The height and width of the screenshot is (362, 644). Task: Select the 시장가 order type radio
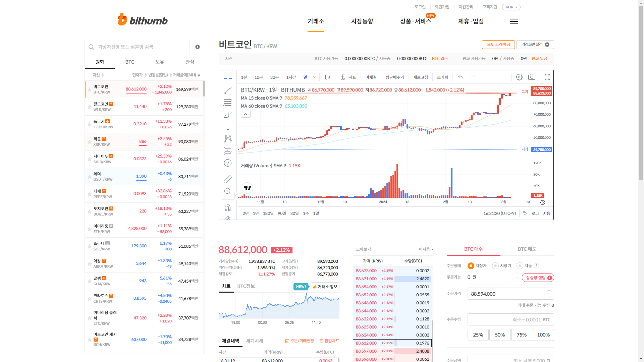(495, 266)
